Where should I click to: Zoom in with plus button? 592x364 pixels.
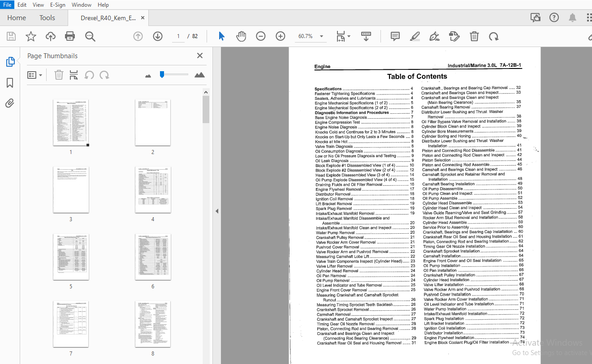(x=281, y=36)
